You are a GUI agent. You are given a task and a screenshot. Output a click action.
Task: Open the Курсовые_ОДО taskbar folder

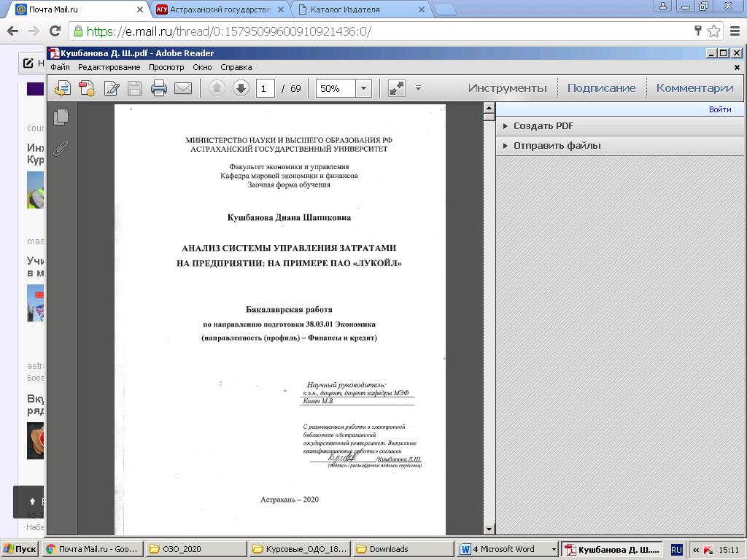click(x=300, y=549)
